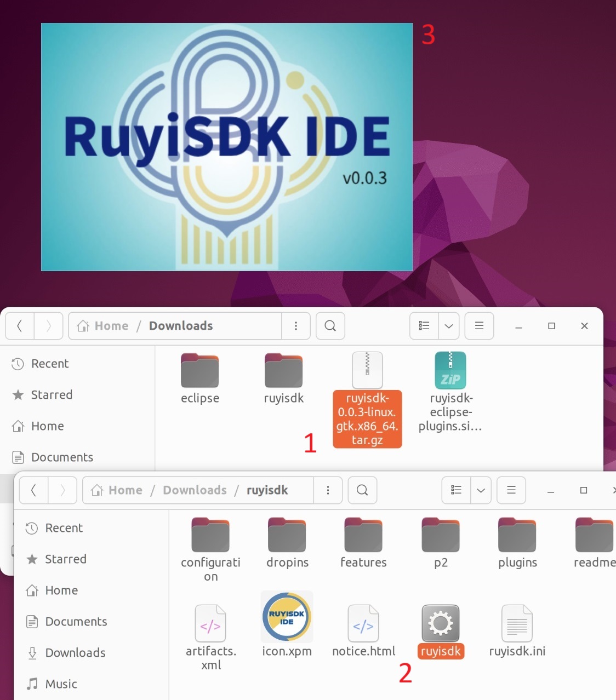
Task: Navigate to Home via the breadcrumb
Action: pos(111,326)
